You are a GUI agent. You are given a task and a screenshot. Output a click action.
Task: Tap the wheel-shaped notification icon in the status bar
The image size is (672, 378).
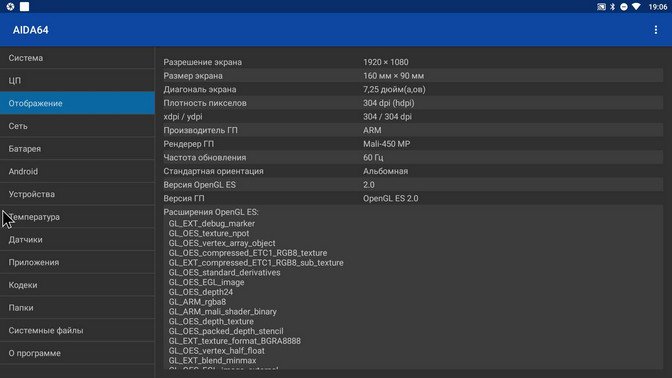tap(10, 6)
